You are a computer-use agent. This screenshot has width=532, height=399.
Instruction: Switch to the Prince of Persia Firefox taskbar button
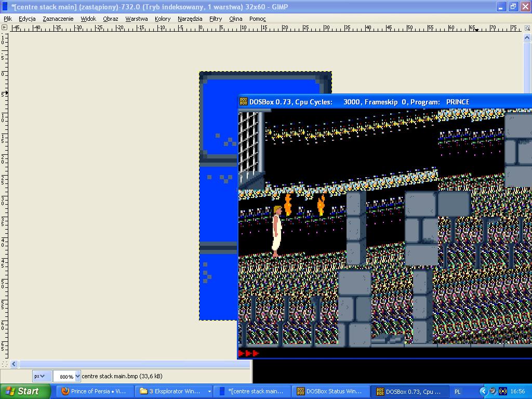pos(95,391)
